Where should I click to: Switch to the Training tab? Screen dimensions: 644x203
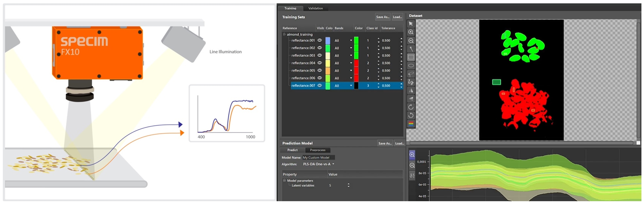[290, 8]
